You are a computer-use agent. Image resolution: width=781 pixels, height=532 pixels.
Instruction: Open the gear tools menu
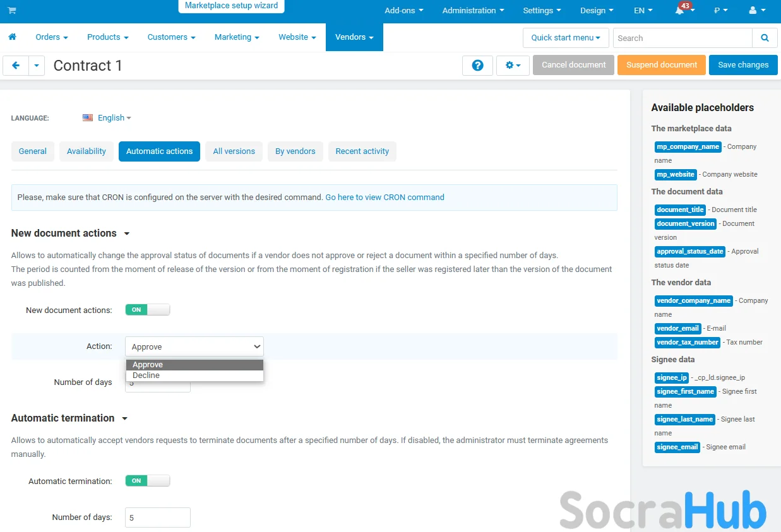513,65
